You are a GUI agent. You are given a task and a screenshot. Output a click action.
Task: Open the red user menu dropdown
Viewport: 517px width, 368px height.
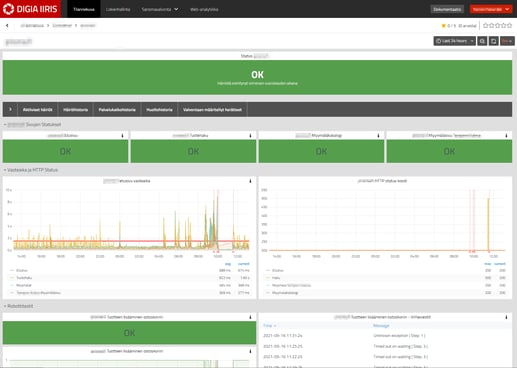coord(491,9)
